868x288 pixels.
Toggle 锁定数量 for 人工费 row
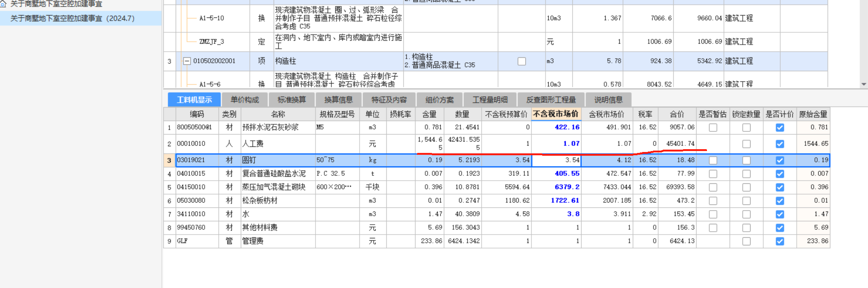[x=746, y=144]
